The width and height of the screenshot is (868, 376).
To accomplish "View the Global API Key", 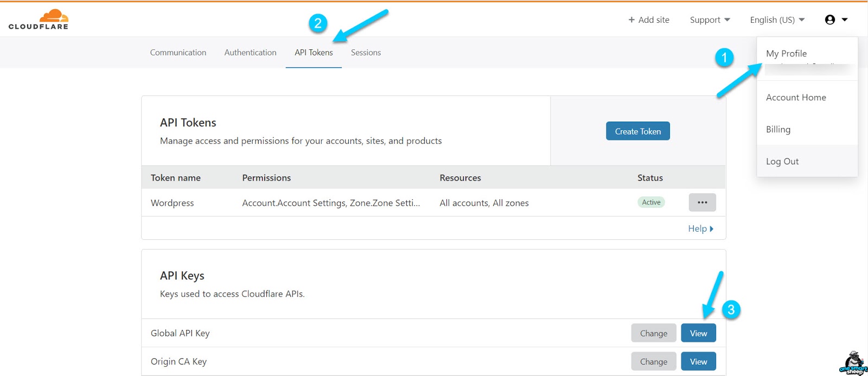I will [x=698, y=333].
